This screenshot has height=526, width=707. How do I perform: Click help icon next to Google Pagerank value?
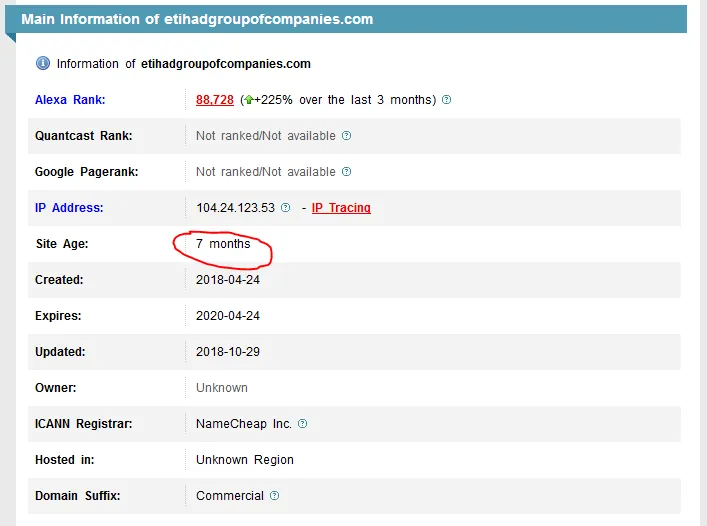pos(346,172)
